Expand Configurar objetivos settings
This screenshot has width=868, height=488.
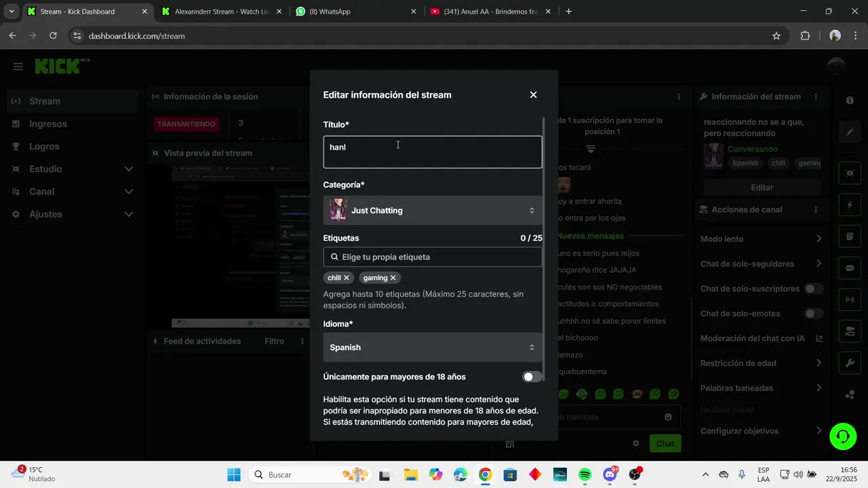[x=818, y=431]
